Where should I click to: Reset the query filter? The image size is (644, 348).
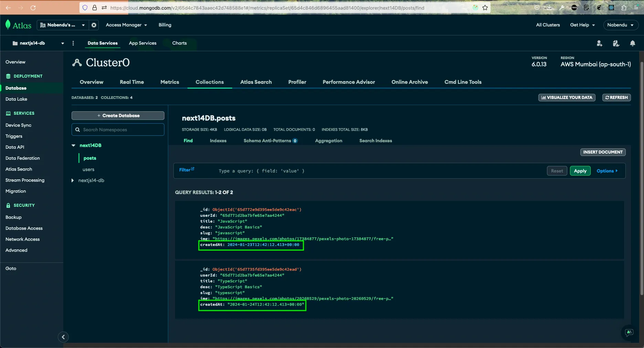point(557,171)
